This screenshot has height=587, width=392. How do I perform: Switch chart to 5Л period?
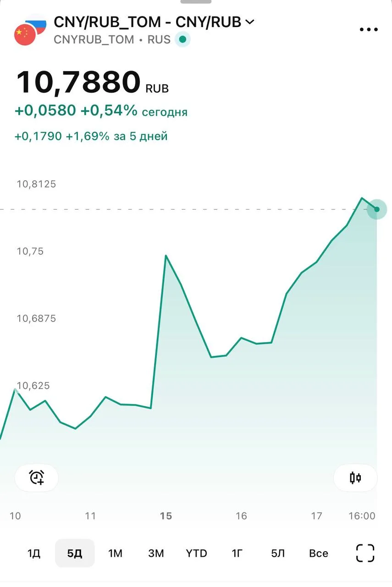coord(278,553)
